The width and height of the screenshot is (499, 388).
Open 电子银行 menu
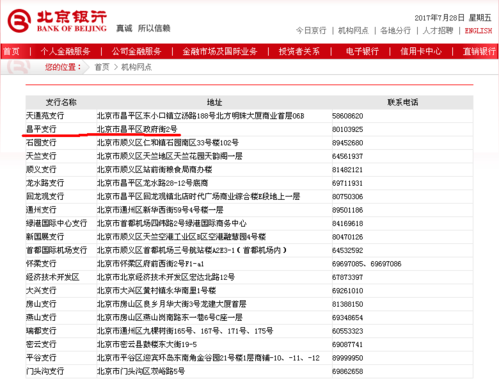click(x=362, y=51)
